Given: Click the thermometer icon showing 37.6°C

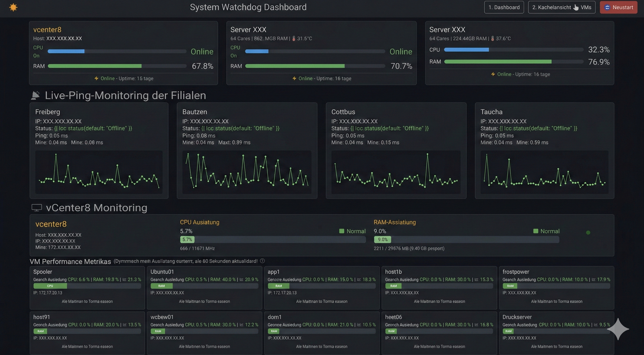Looking at the screenshot, I should tap(492, 39).
